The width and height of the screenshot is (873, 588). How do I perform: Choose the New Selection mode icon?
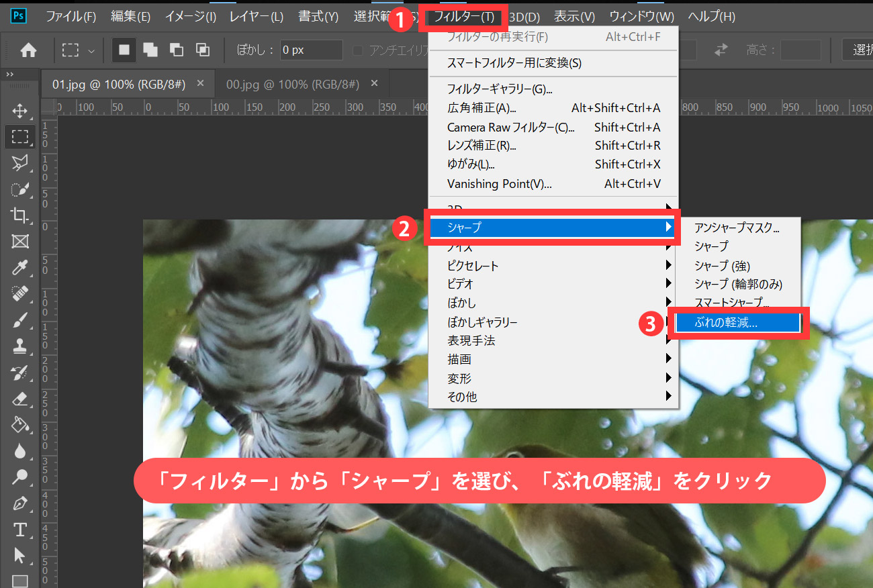[x=124, y=50]
